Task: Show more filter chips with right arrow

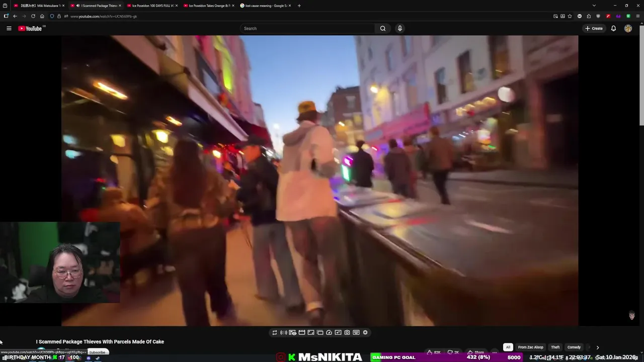Action: click(598, 347)
